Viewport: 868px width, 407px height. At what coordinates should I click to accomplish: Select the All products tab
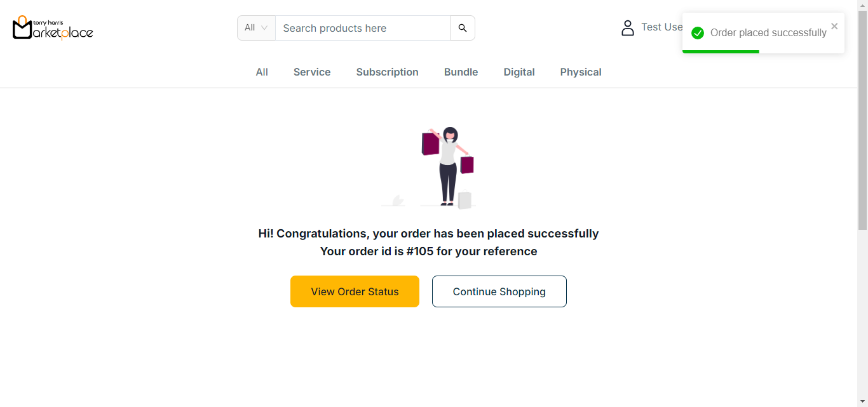tap(262, 72)
